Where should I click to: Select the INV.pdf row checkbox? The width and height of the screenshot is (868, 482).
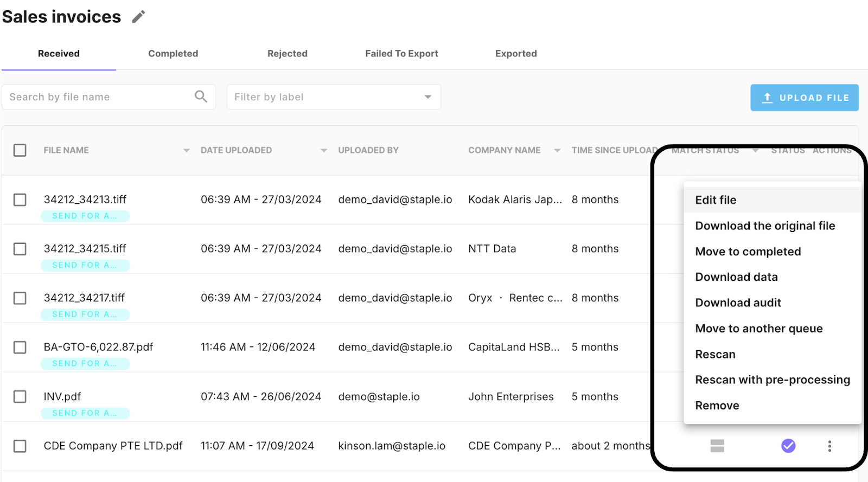(20, 396)
